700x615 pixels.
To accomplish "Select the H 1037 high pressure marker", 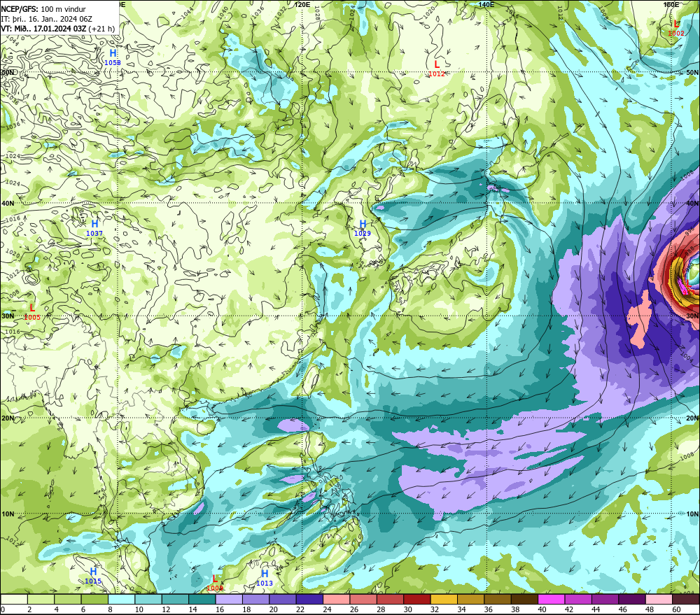I will point(94,227).
